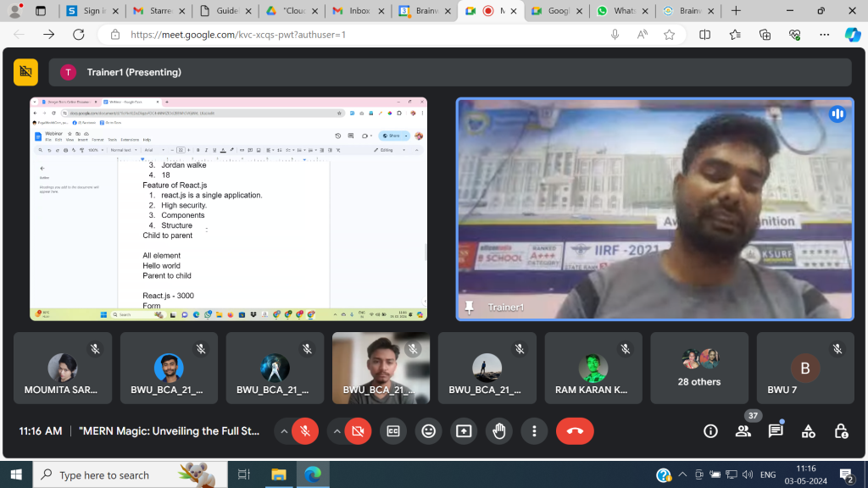Open the three-dot more options menu

pos(534,431)
